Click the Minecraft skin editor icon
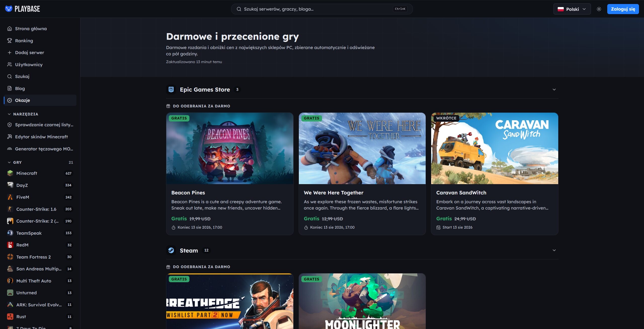Image resolution: width=644 pixels, height=329 pixels. 10,137
